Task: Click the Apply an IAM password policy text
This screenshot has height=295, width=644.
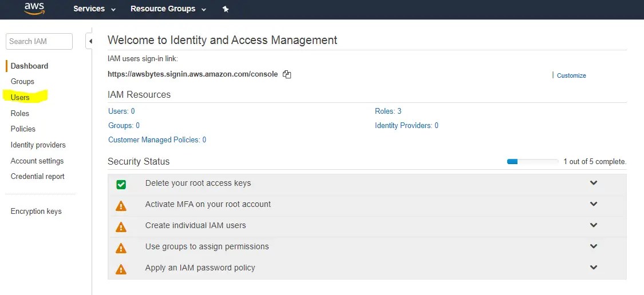Action: 200,268
